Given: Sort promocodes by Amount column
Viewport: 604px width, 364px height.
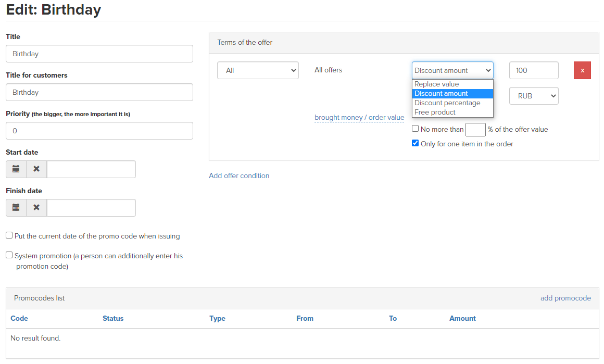Looking at the screenshot, I should click(462, 319).
